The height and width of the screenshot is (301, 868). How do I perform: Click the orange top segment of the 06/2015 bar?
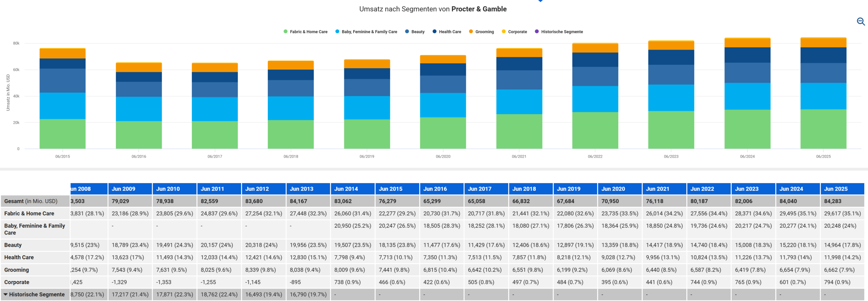[62, 53]
